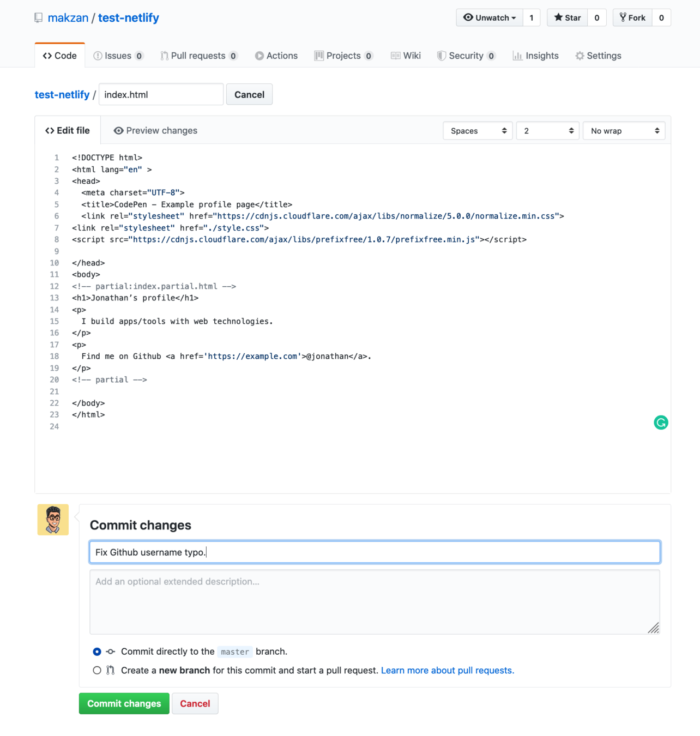The image size is (700, 736).
Task: Click the fork count beside Fork
Action: pos(661,17)
